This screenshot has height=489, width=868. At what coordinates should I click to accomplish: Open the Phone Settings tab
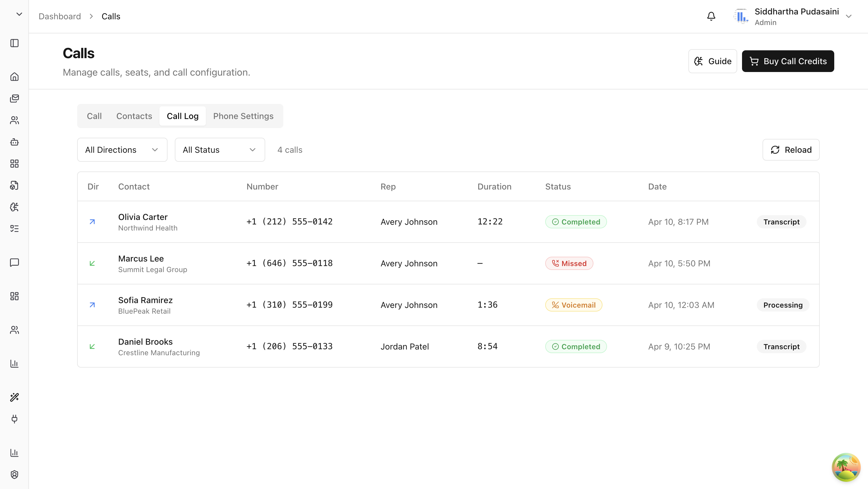pyautogui.click(x=243, y=116)
